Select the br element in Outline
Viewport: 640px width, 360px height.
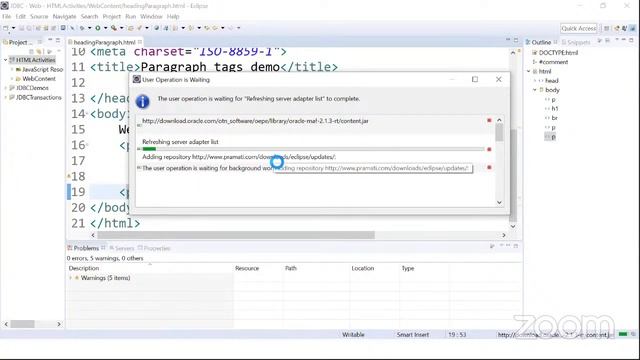(554, 118)
